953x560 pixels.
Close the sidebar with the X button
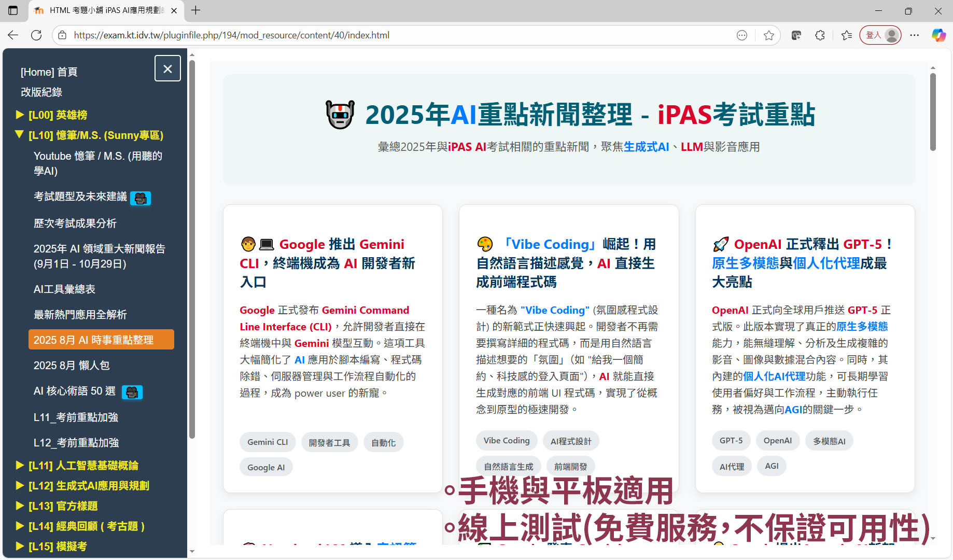click(167, 68)
